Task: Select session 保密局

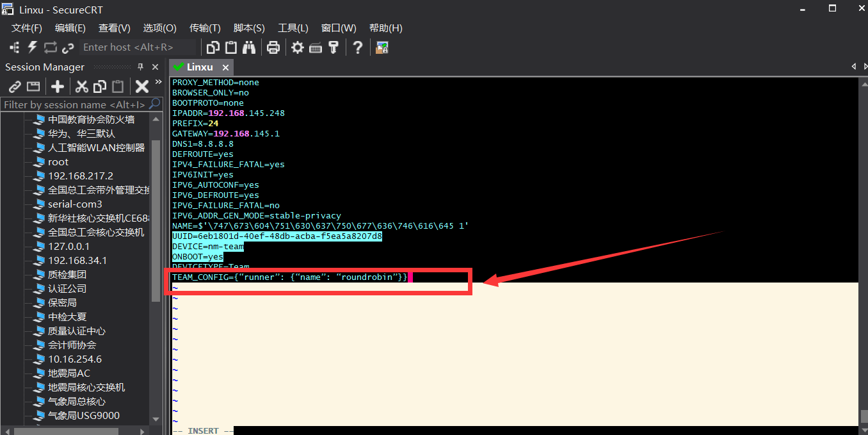Action: point(62,302)
